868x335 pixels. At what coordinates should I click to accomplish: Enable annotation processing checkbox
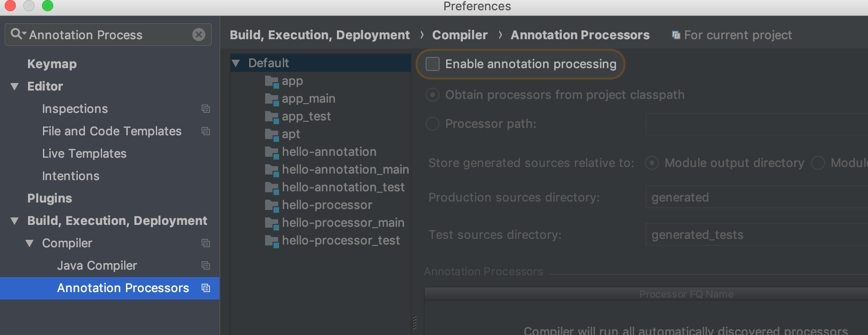(433, 64)
